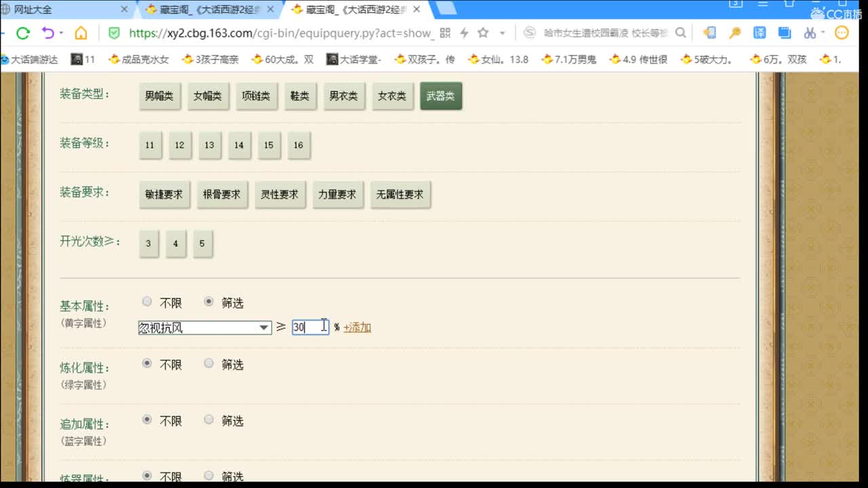Viewport: 868px width, 488px height.
Task: Choose 武器类 equipment type
Action: pos(441,96)
